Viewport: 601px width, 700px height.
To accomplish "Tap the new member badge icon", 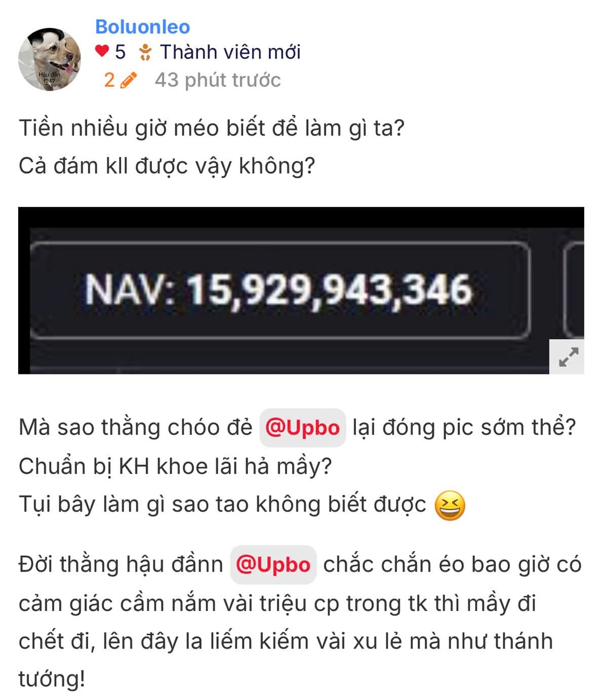I will pos(146,52).
